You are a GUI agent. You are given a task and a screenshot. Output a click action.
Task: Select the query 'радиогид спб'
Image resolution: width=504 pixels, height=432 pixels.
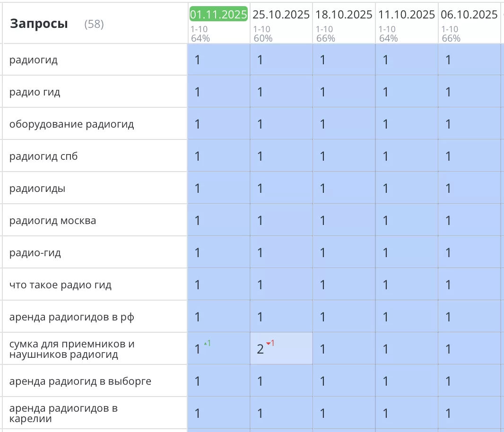tap(43, 156)
